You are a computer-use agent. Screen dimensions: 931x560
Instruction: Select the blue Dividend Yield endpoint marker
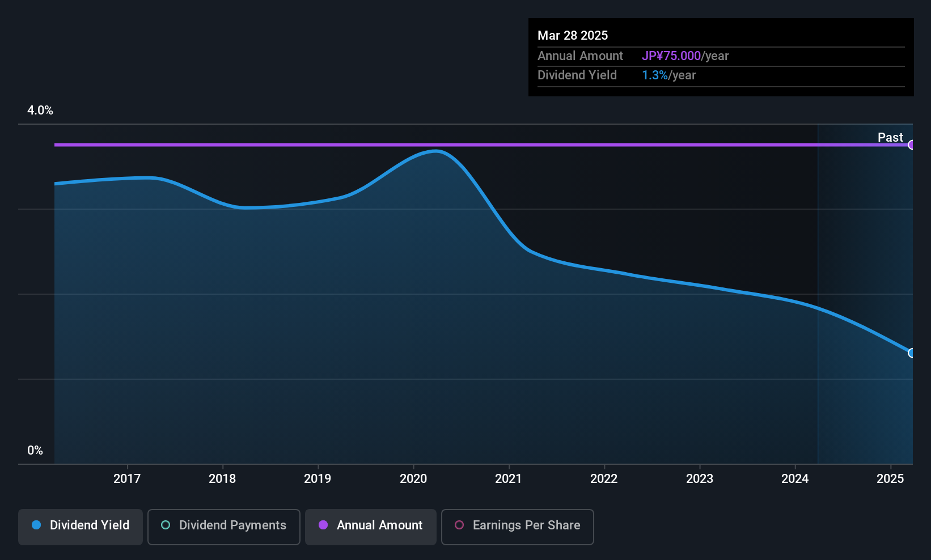tap(912, 353)
